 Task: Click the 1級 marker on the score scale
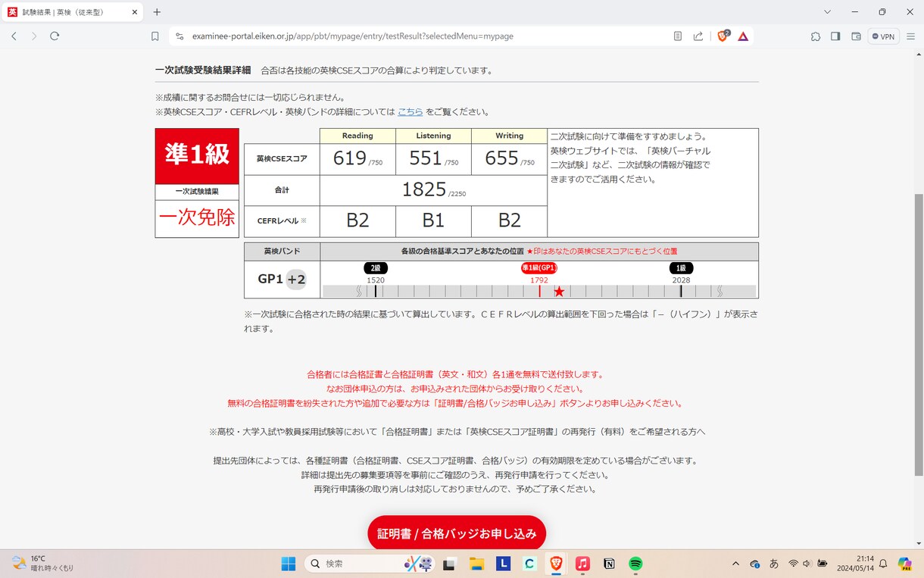[681, 268]
